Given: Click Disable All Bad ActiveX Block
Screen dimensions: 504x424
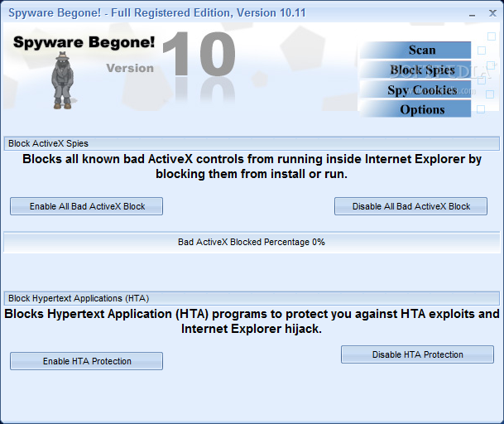Looking at the screenshot, I should 410,206.
